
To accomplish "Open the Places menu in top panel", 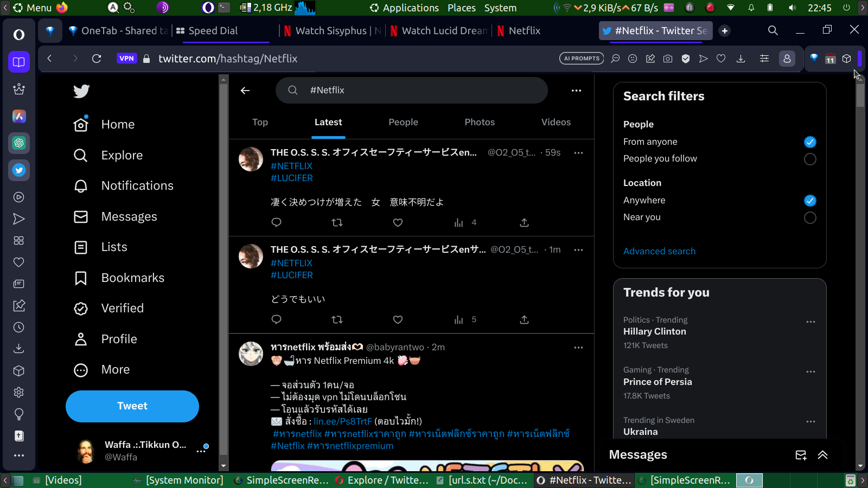I will (462, 8).
